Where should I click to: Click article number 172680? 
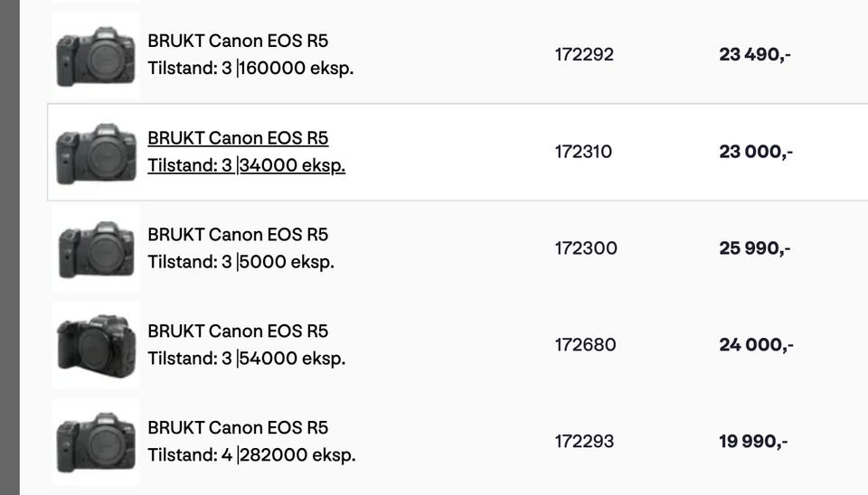tap(585, 345)
